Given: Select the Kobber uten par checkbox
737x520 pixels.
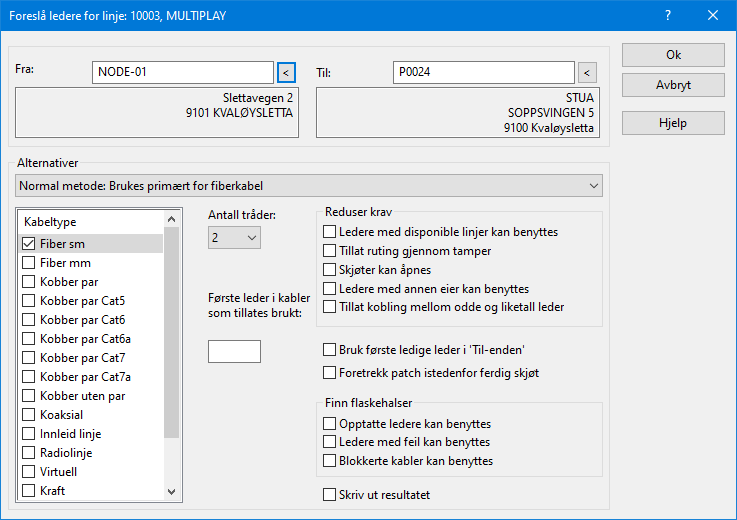Looking at the screenshot, I should (29, 396).
